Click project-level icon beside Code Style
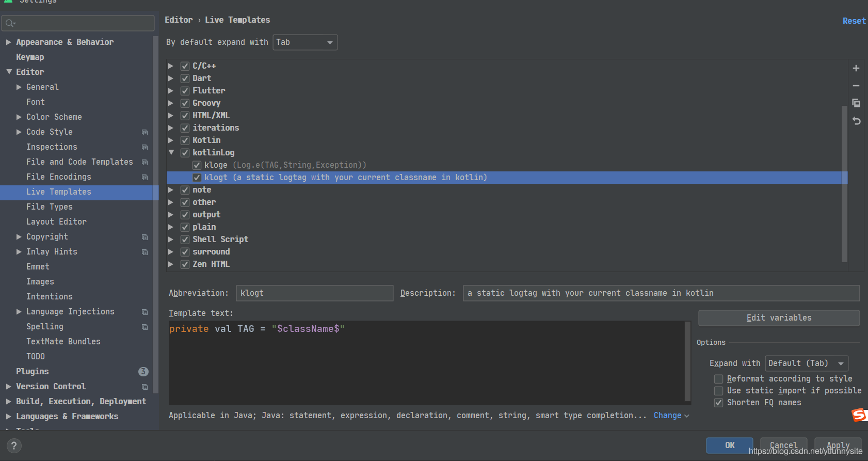Image resolution: width=868 pixels, height=461 pixels. point(145,132)
